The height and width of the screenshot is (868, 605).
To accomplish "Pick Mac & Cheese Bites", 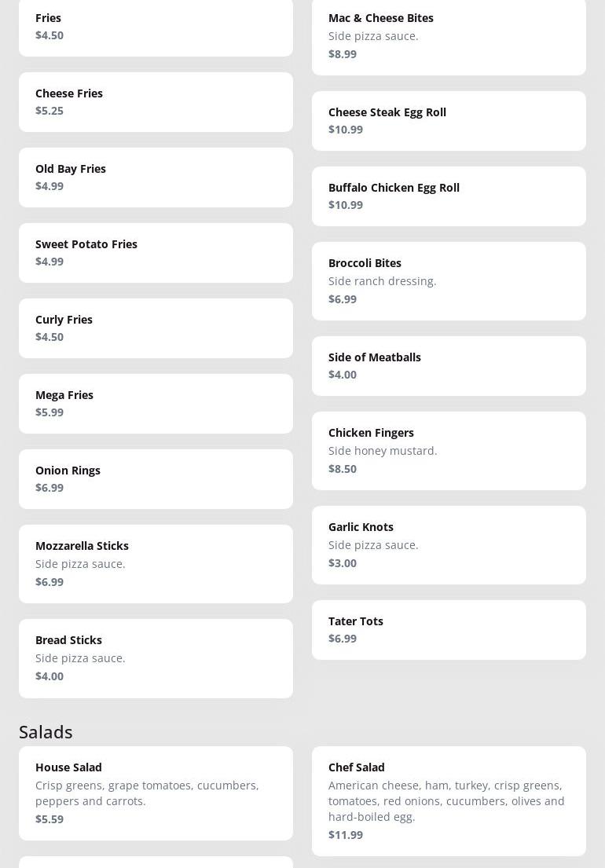I will pos(449,37).
